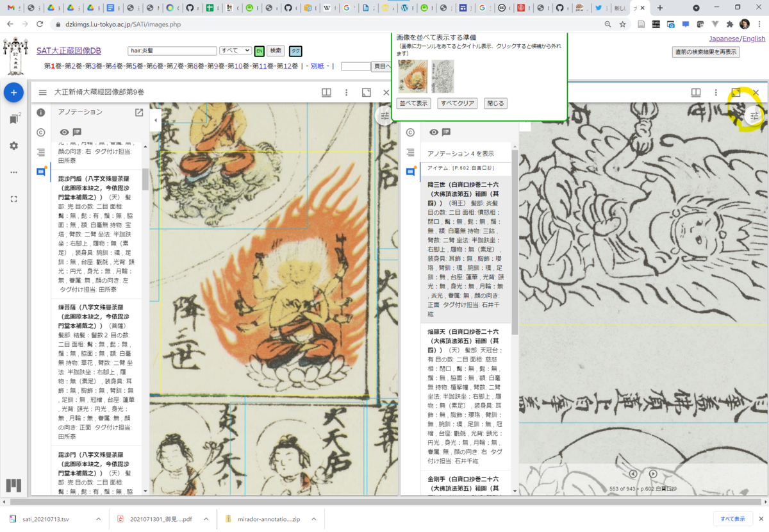The image size is (769, 532).
Task: Open rights (copyright) panel in left window
Action: tap(41, 132)
